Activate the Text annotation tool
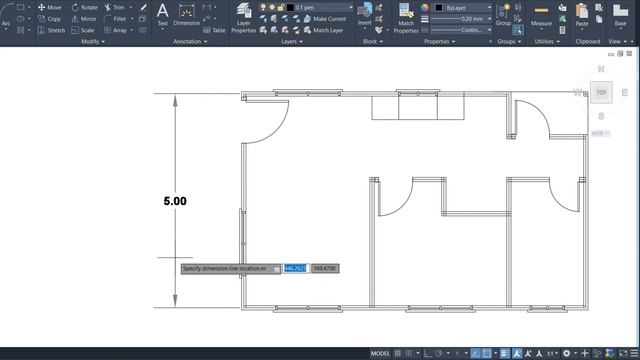 (x=162, y=15)
